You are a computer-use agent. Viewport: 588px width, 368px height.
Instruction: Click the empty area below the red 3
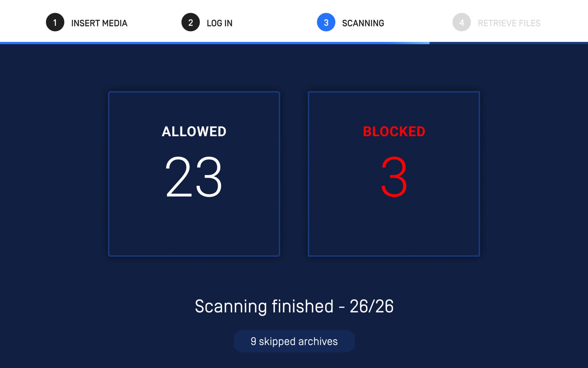394,229
